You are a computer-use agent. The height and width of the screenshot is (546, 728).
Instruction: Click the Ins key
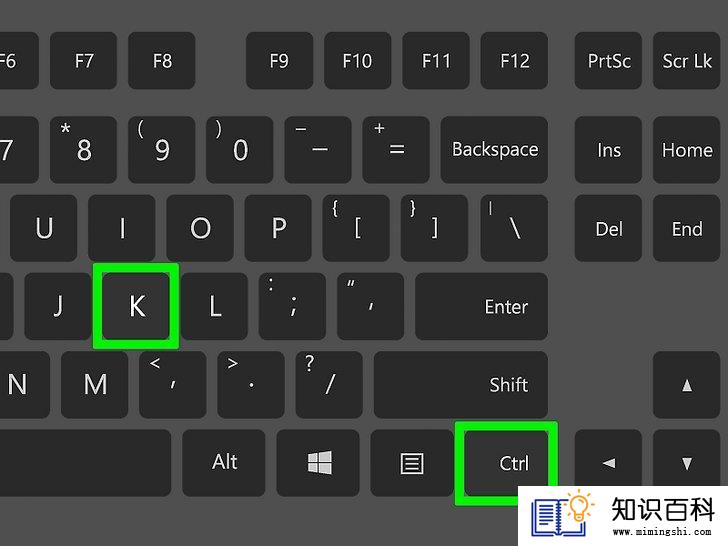coord(608,150)
